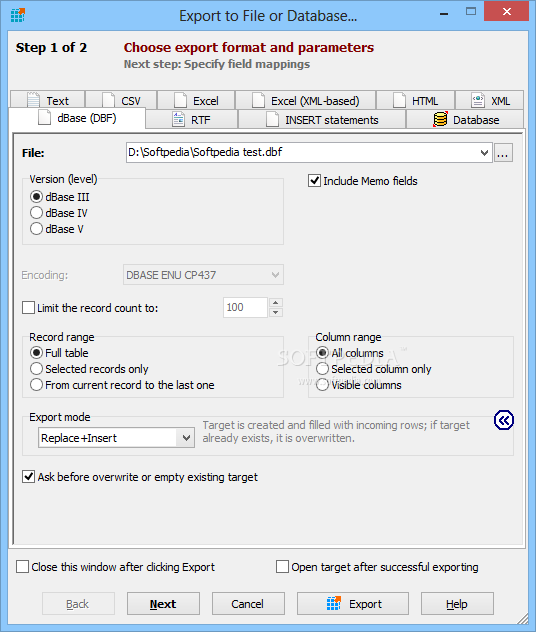
Task: Switch to the HTML export tab
Action: (416, 100)
